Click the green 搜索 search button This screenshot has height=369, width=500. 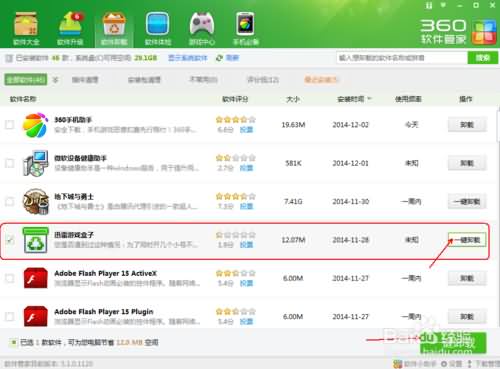point(483,58)
